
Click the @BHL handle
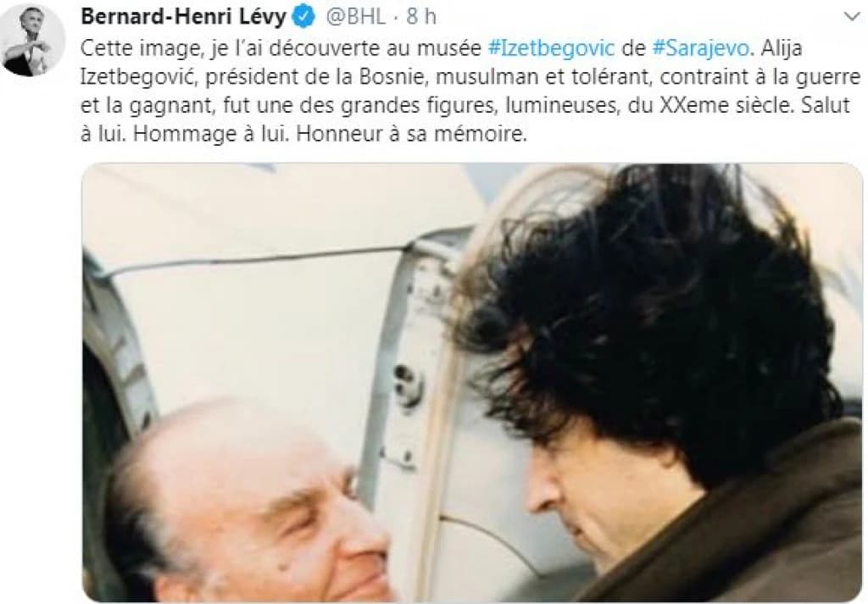355,17
